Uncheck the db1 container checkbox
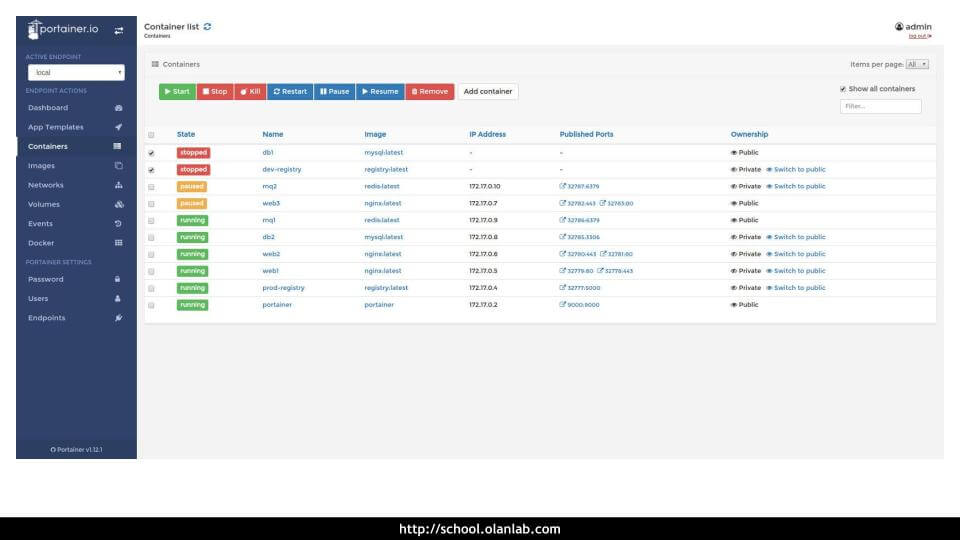The width and height of the screenshot is (960, 540). pos(151,153)
